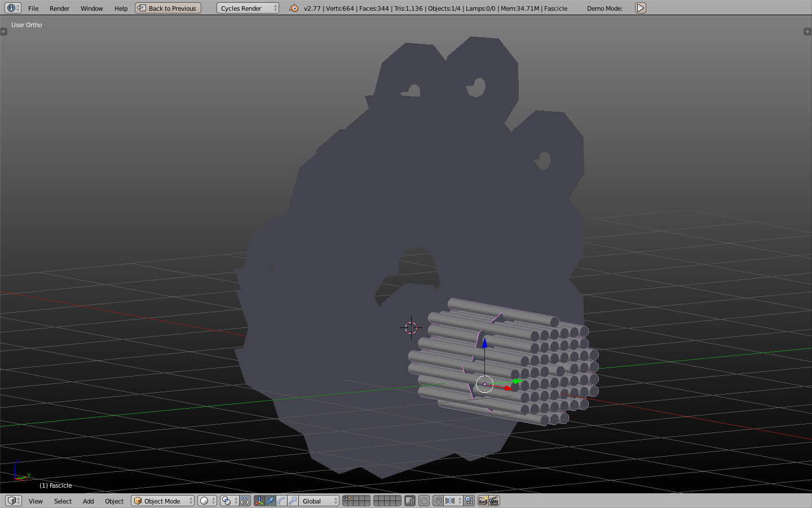Open the File menu

33,8
